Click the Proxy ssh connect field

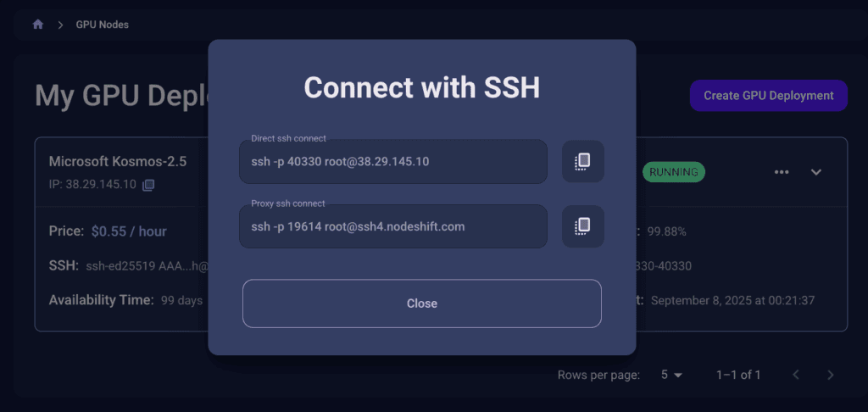393,226
